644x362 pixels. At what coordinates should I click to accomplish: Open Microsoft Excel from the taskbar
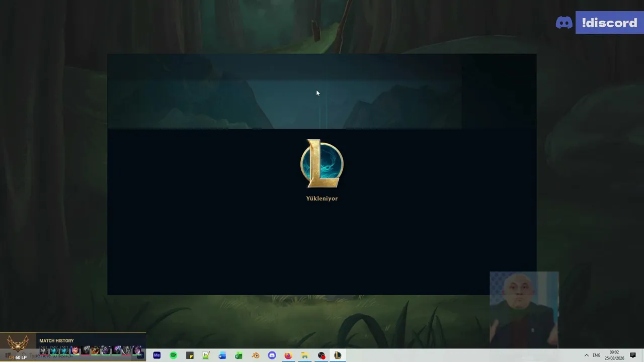[x=239, y=355]
